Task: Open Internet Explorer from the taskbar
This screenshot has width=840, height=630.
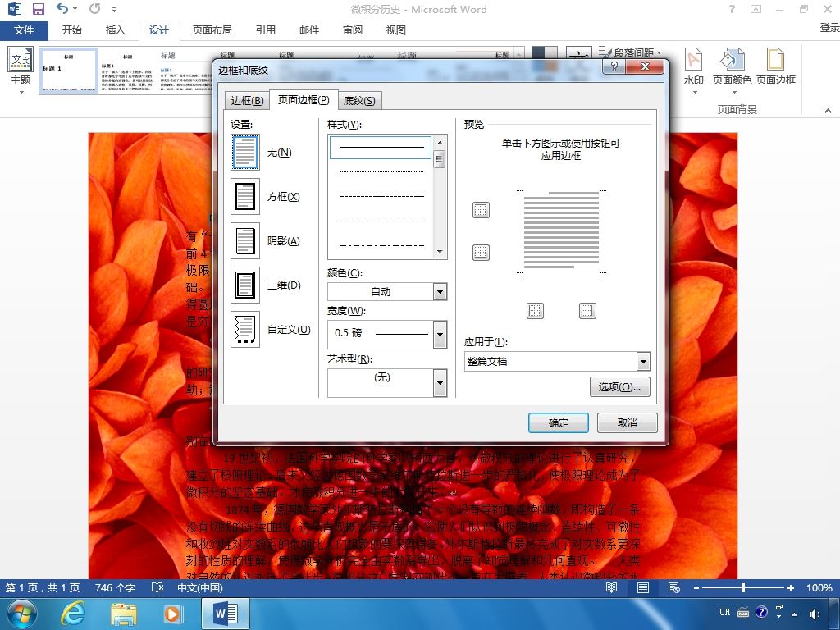Action: [73, 614]
